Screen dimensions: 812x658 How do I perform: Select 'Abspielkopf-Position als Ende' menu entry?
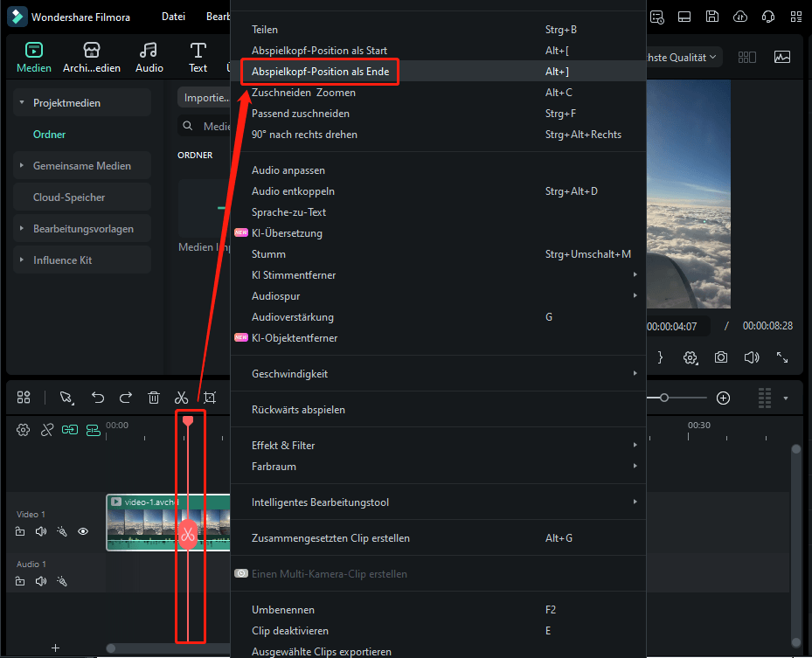[x=321, y=72]
